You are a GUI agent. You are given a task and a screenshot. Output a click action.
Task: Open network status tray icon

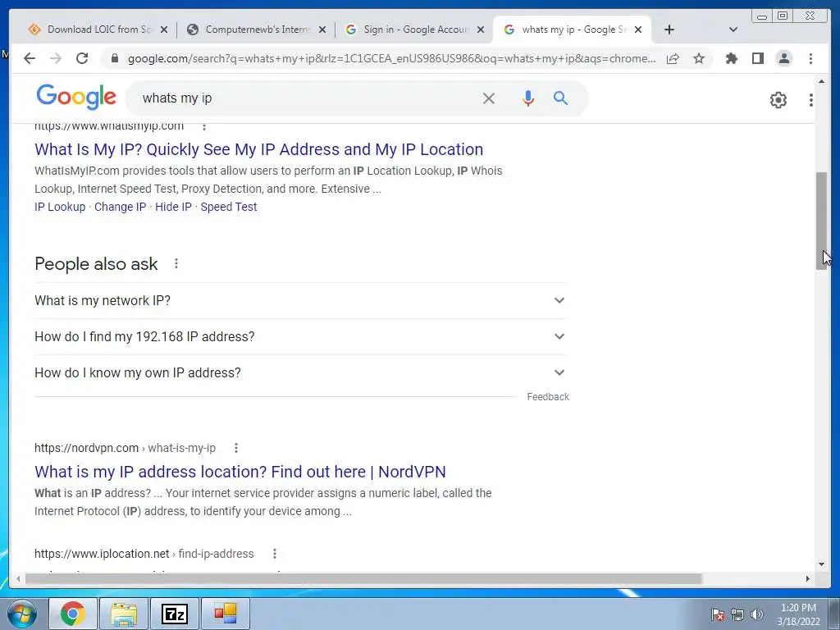(737, 614)
